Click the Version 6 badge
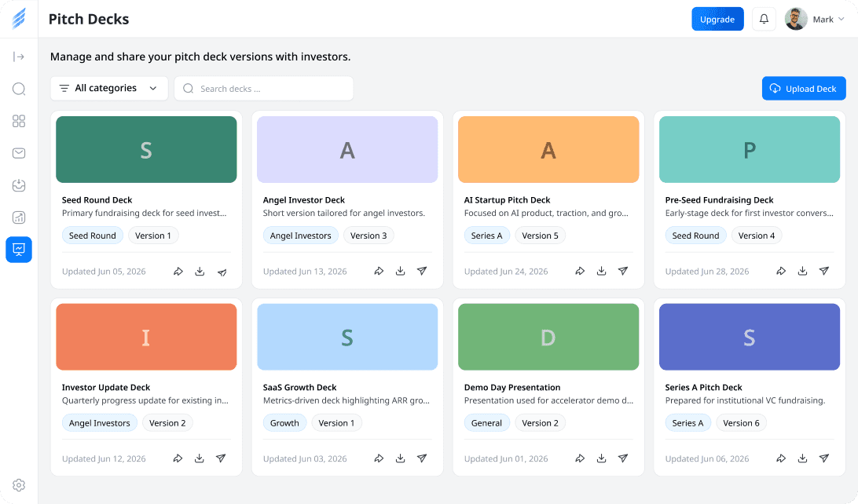 741,423
